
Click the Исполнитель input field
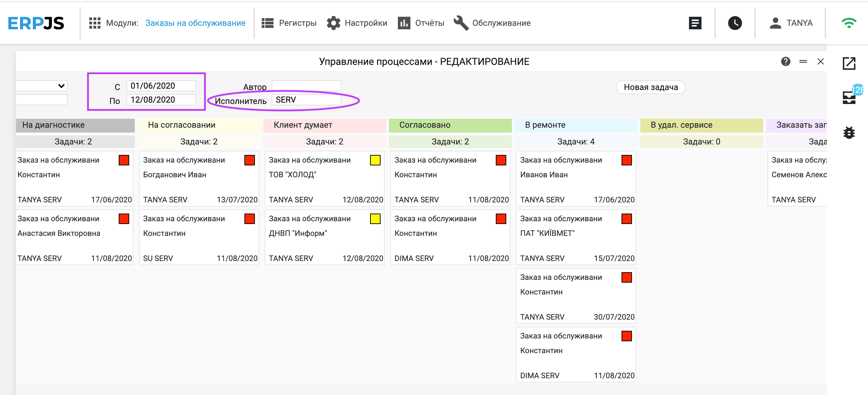(306, 100)
